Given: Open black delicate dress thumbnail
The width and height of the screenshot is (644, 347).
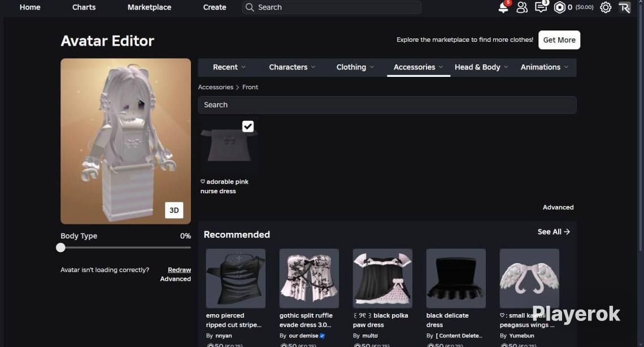Looking at the screenshot, I should click(456, 278).
